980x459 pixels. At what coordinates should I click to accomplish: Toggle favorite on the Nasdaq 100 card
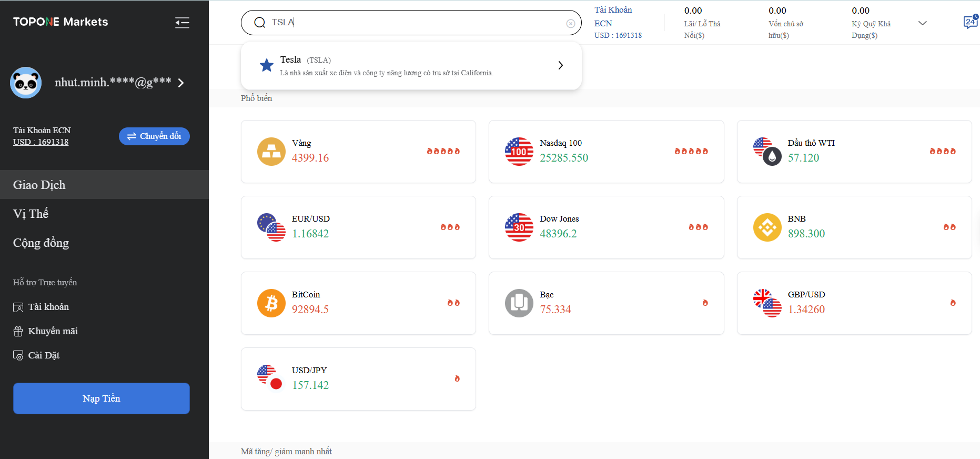tap(691, 151)
